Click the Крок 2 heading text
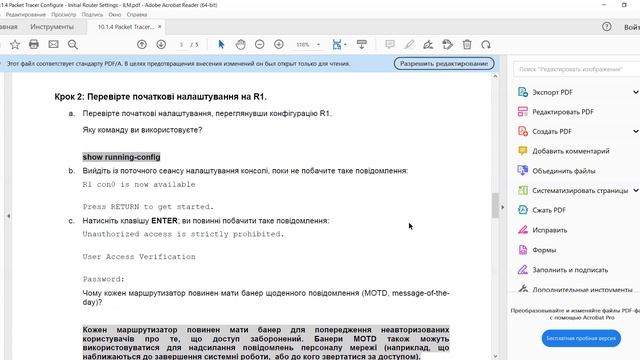The width and height of the screenshot is (640, 360). pyautogui.click(x=160, y=97)
